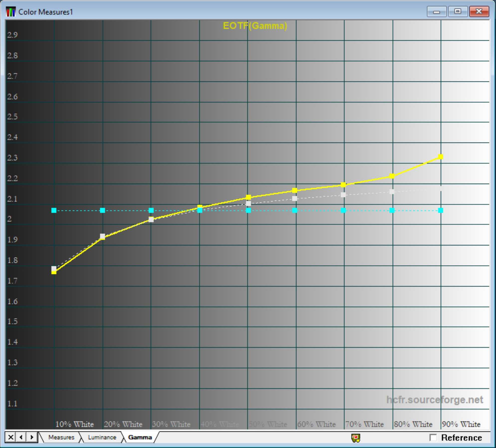Screen dimensions: 496x448
Task: Click the yellow data point at 60% White
Action: 295,190
